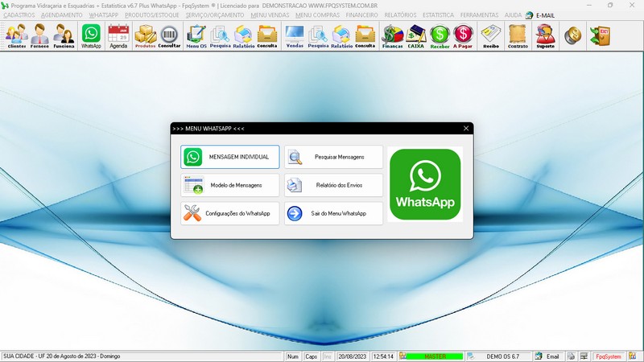Open the MENU VENDAS menu
Screen dimensions: 644x362
coord(270,15)
